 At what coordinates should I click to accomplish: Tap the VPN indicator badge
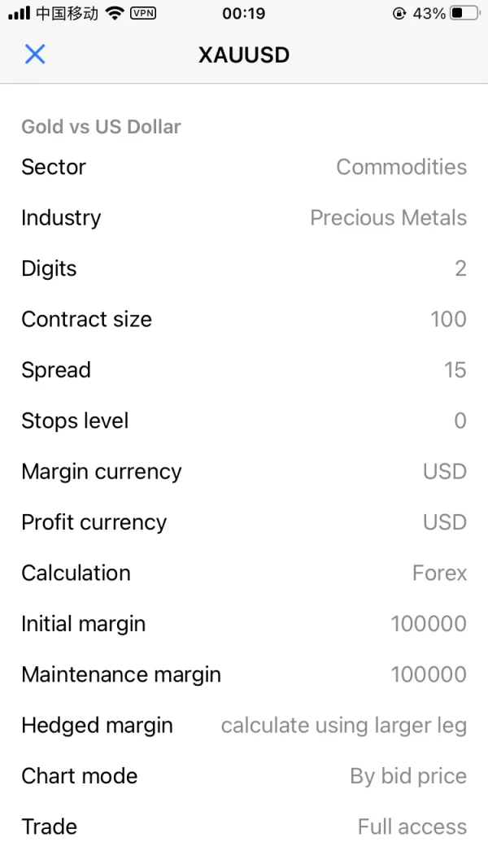point(143,13)
